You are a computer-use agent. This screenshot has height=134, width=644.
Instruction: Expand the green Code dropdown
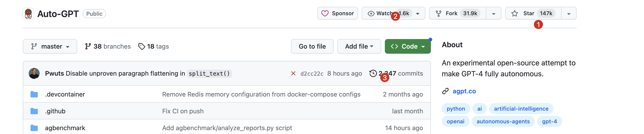click(x=407, y=46)
